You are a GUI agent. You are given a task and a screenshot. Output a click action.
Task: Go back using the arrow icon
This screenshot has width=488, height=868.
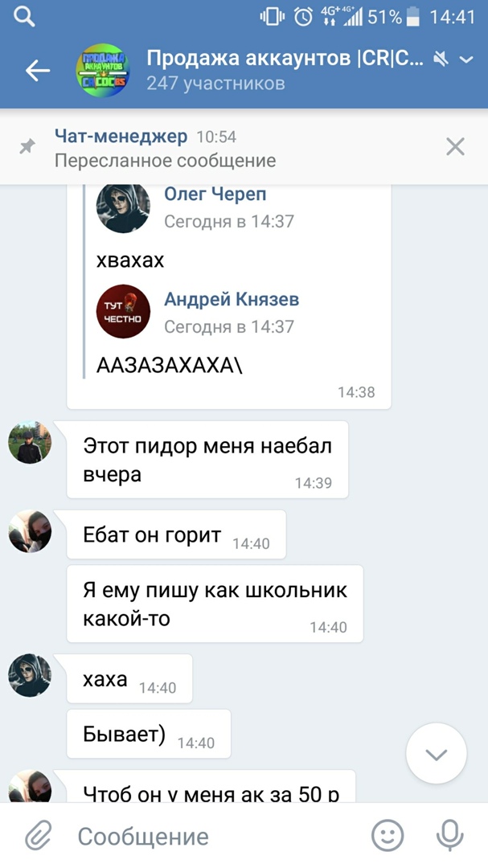pos(38,70)
